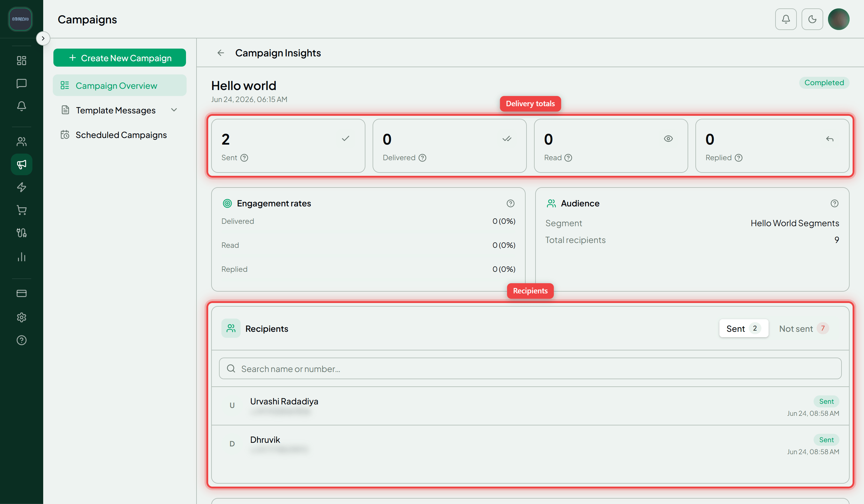864x504 pixels.
Task: Open the top bar notification bell
Action: (786, 19)
